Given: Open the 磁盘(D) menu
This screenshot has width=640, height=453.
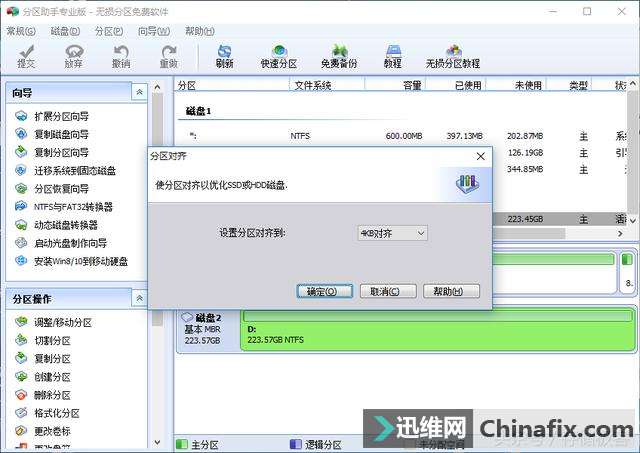Looking at the screenshot, I should pos(65,31).
